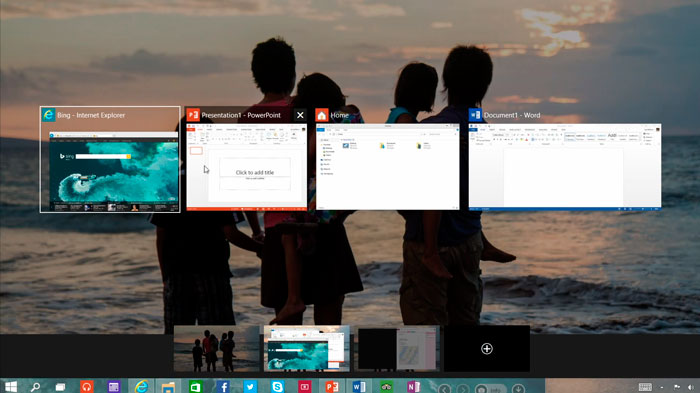
Task: Open PowerPoint from the taskbar
Action: (332, 387)
